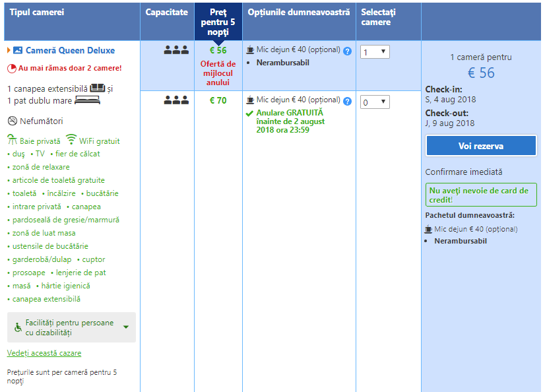Click the wheelchair accessibility icon

(18, 327)
